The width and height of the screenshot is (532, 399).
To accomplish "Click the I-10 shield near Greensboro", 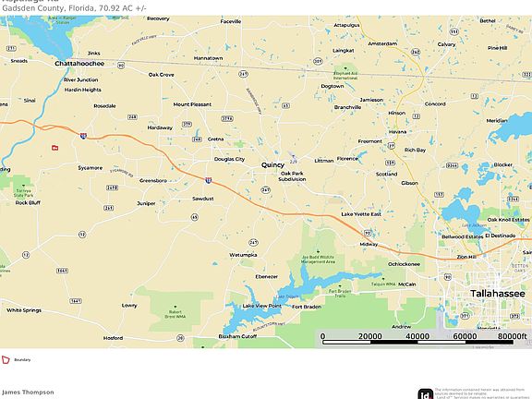I will 209,180.
